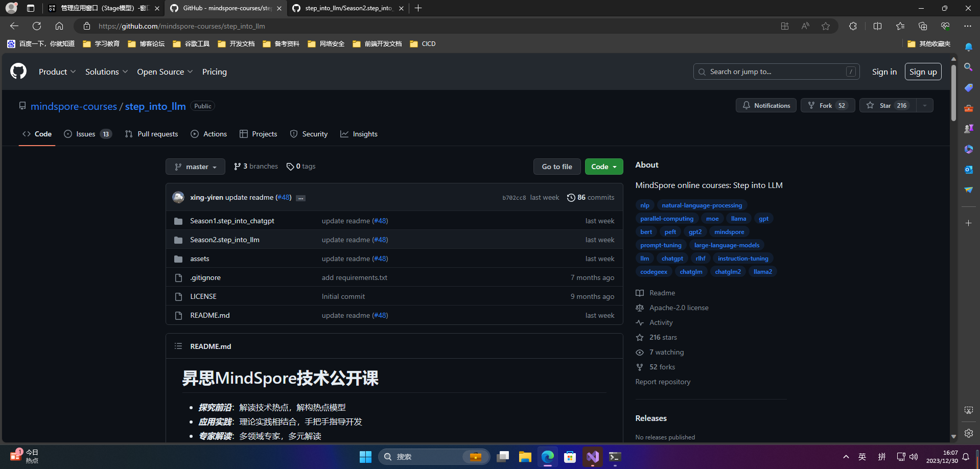Viewport: 980px width, 469px height.
Task: Switch to the Issues tab
Action: [88, 134]
